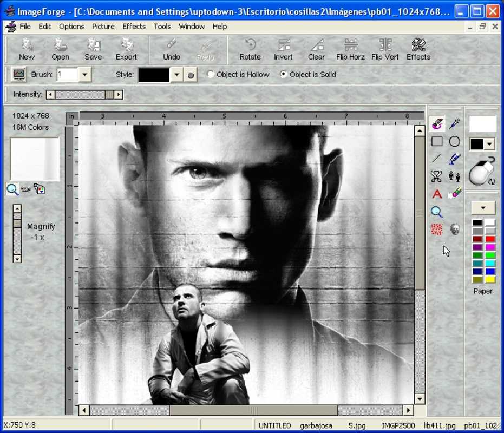Viewport: 504px width, 433px height.
Task: Click the mouse button swap icon
Action: (492, 181)
